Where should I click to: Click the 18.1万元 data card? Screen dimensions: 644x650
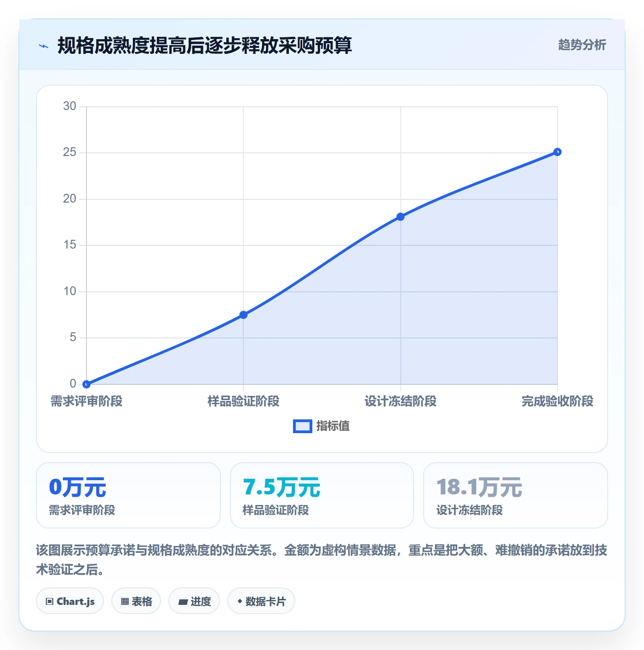tap(516, 495)
